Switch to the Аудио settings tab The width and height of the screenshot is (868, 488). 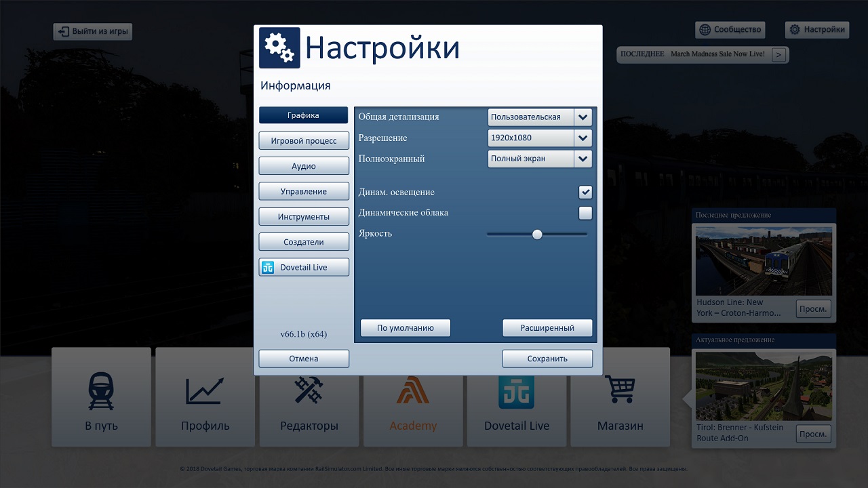(304, 166)
